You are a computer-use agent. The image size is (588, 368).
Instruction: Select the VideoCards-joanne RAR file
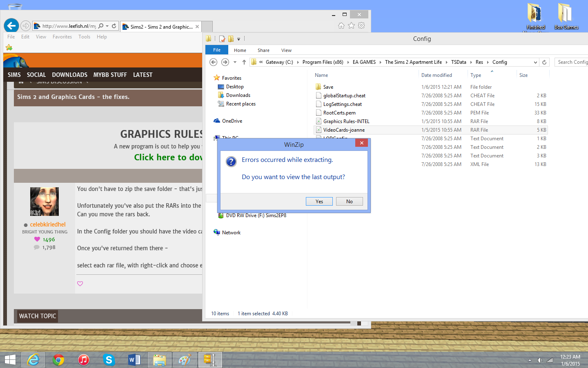click(x=344, y=130)
